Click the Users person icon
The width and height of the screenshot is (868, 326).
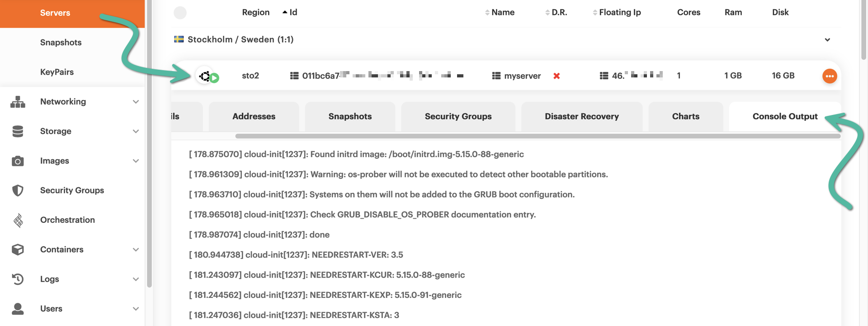point(18,309)
